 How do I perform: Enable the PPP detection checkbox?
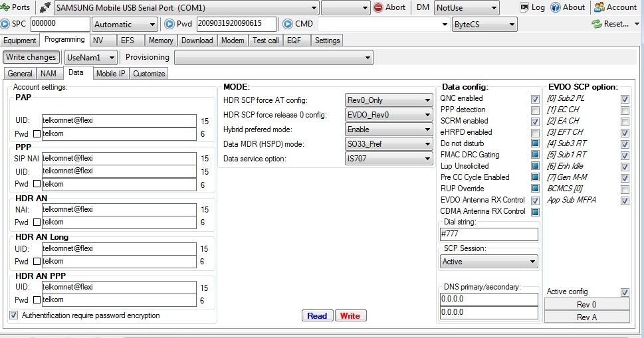(535, 110)
